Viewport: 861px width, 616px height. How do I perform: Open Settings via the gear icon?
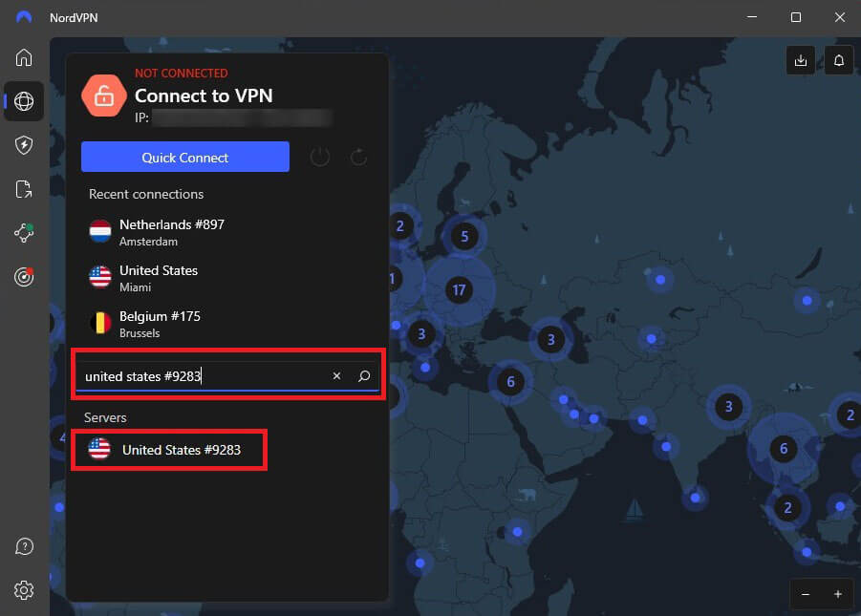pos(24,590)
